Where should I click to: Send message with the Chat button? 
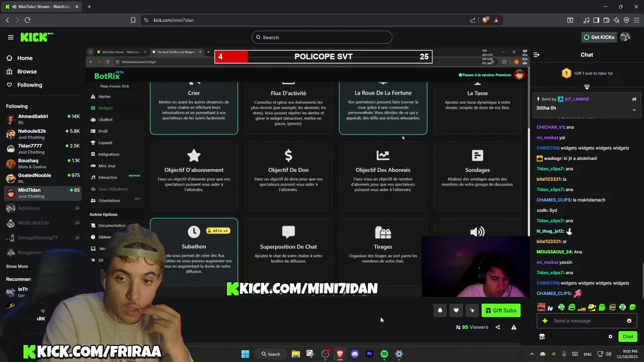click(x=628, y=336)
